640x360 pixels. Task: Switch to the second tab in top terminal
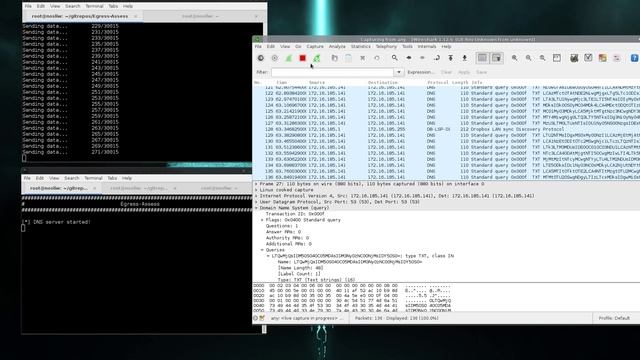point(200,16)
